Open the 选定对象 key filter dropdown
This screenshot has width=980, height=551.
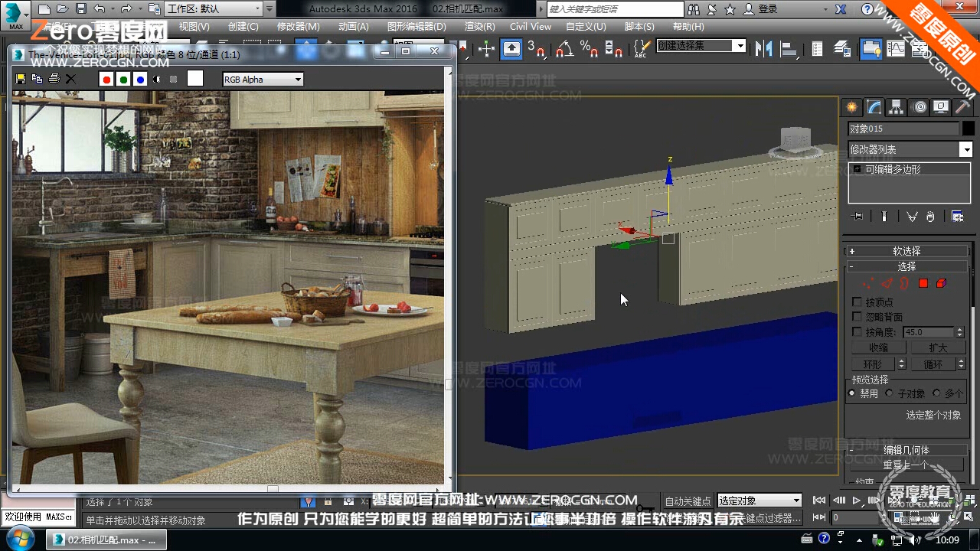pyautogui.click(x=759, y=500)
